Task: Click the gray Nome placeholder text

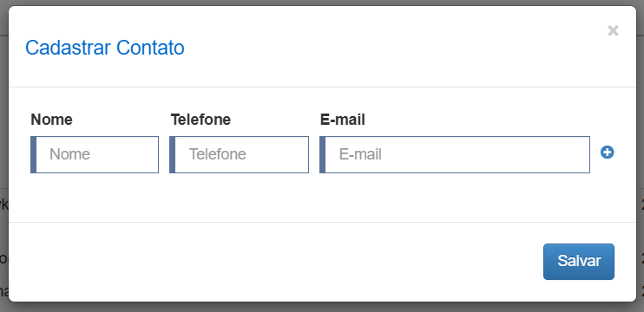Action: click(x=69, y=154)
